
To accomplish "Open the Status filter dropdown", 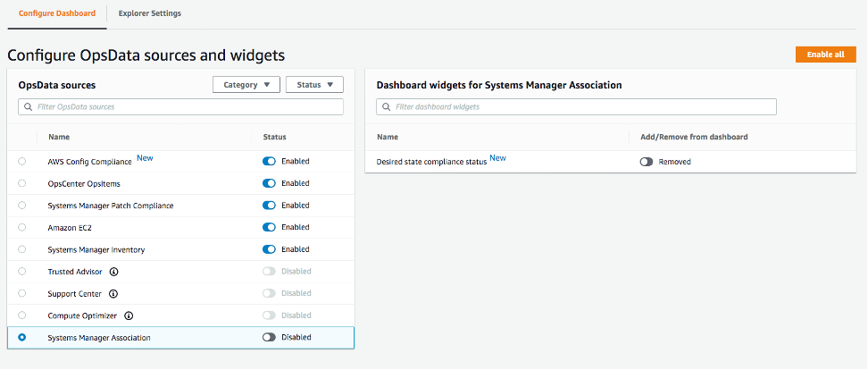I will click(314, 85).
